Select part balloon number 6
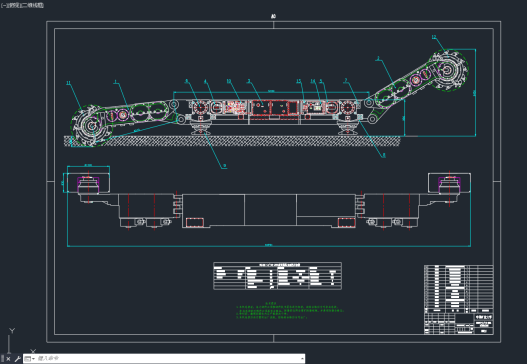Image resolution: width=527 pixels, height=364 pixels. (187, 81)
